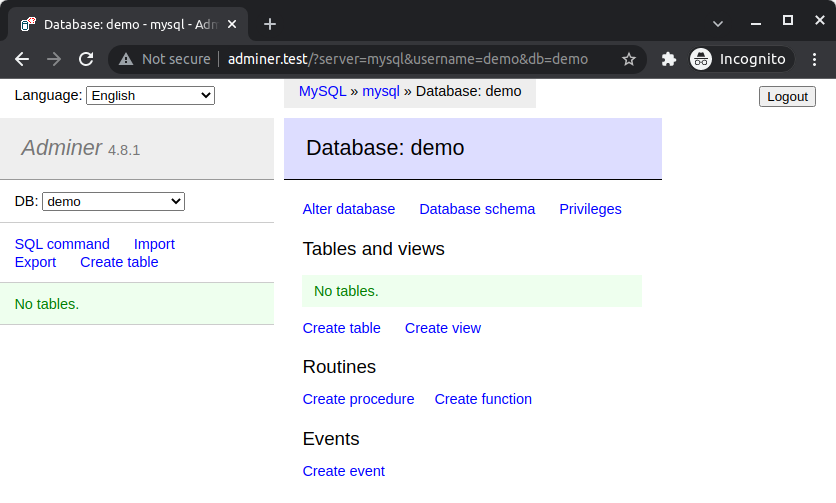Open the Import link
Viewport: 836px width, 503px height.
(154, 244)
